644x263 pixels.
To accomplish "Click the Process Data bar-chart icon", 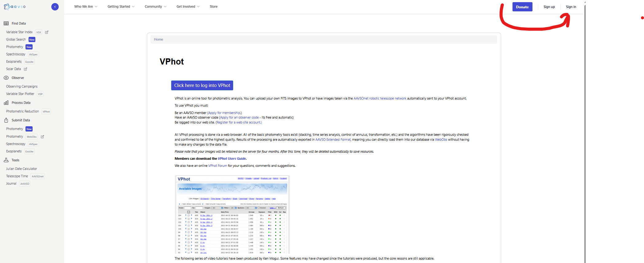I will 6,103.
